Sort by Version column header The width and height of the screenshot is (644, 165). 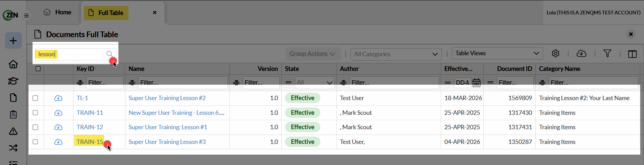coord(268,69)
